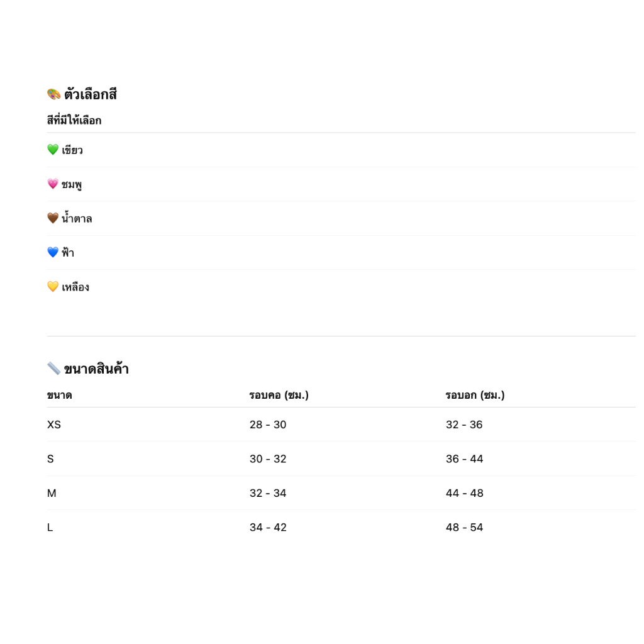Viewport: 644px width, 644px height.
Task: Click the ruler icon beside ขนาดสินค้า
Action: 54,369
